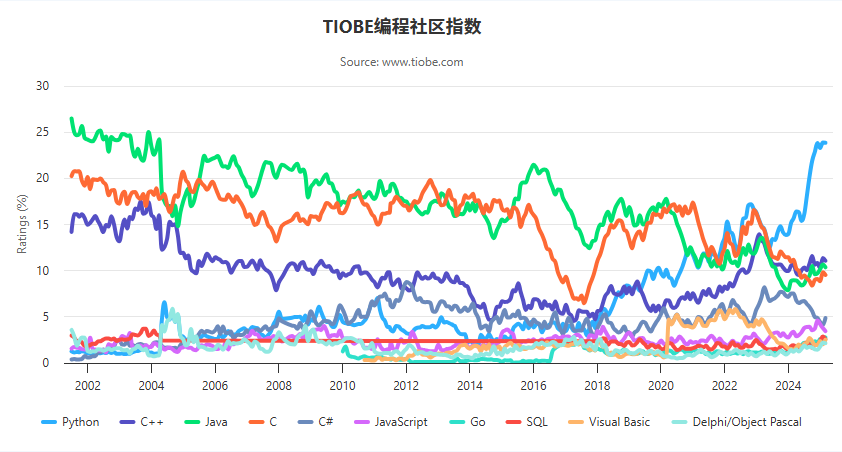Viewport: 842px width, 452px height.
Task: Click the chart title TIOBE编程社区指数
Action: [402, 27]
